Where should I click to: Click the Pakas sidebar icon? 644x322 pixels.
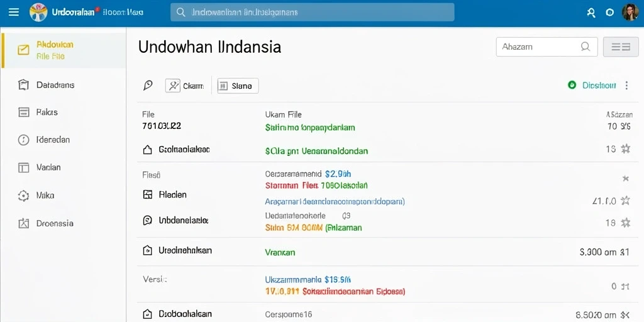(24, 112)
